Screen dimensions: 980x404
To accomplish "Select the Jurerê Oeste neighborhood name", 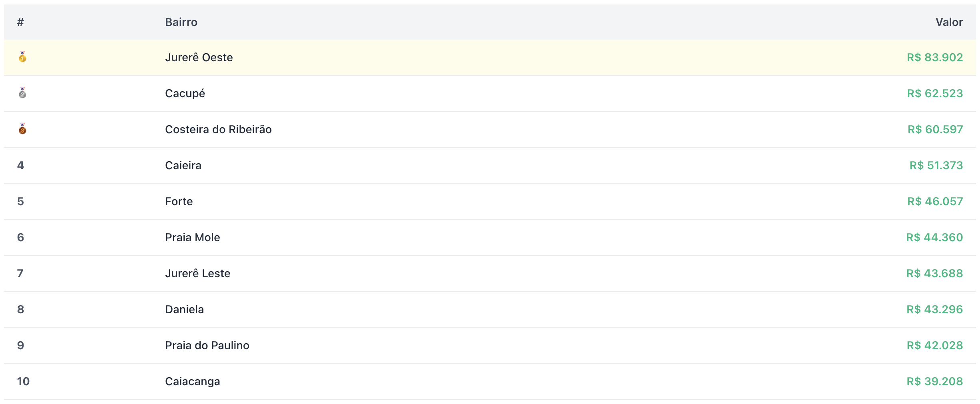I will point(199,58).
